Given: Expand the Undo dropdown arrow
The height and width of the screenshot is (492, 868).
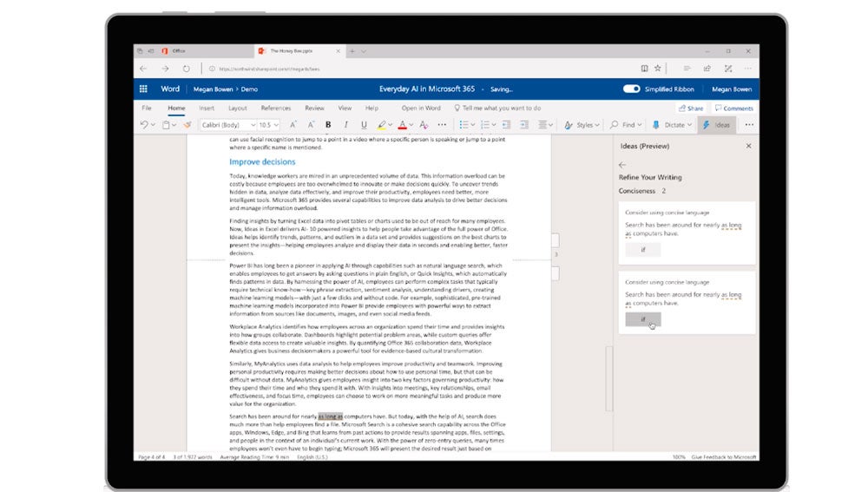Looking at the screenshot, I should coord(154,125).
